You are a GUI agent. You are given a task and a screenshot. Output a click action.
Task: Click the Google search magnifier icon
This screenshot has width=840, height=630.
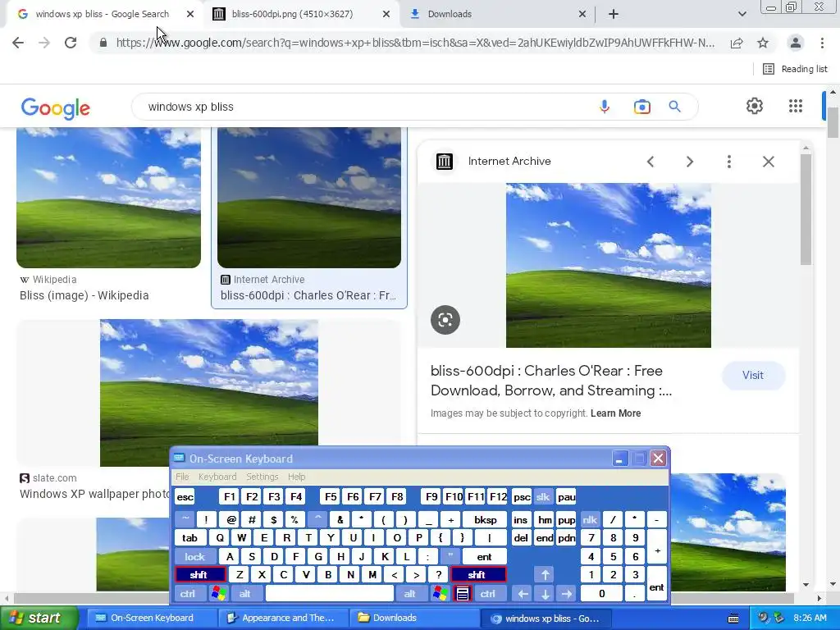(x=675, y=107)
